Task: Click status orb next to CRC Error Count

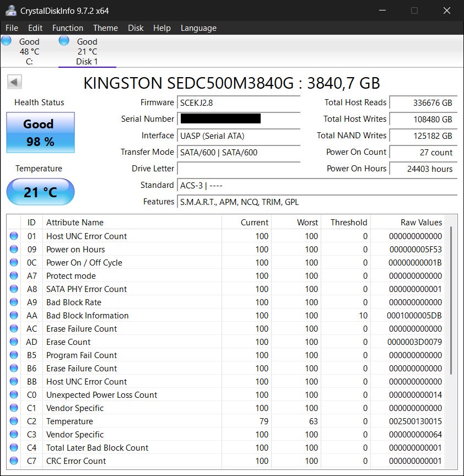Action: [x=14, y=461]
